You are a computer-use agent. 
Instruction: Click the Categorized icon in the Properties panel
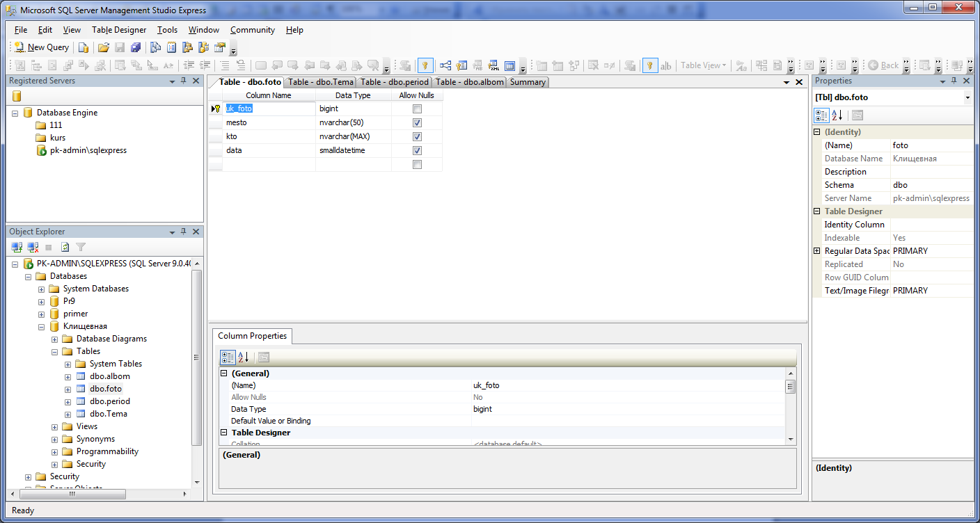(821, 115)
